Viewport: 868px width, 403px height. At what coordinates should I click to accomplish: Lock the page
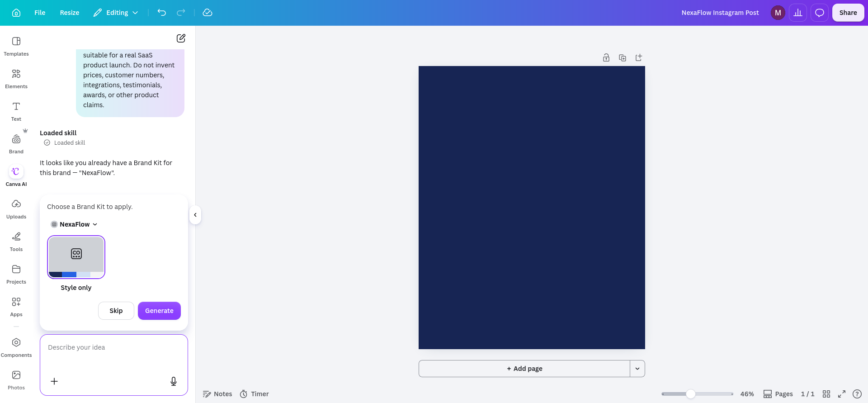tap(606, 57)
